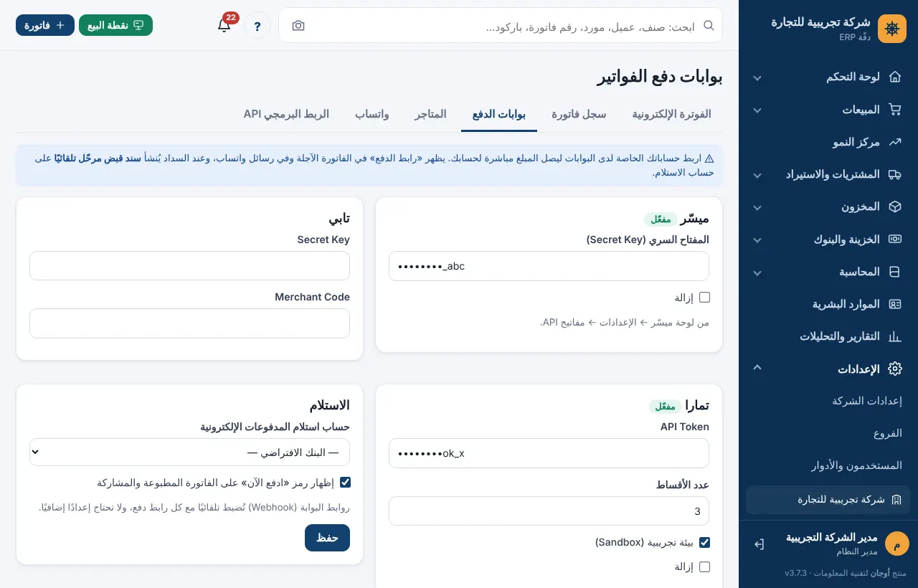Click the search magnifier icon
918x588 pixels.
tap(709, 25)
